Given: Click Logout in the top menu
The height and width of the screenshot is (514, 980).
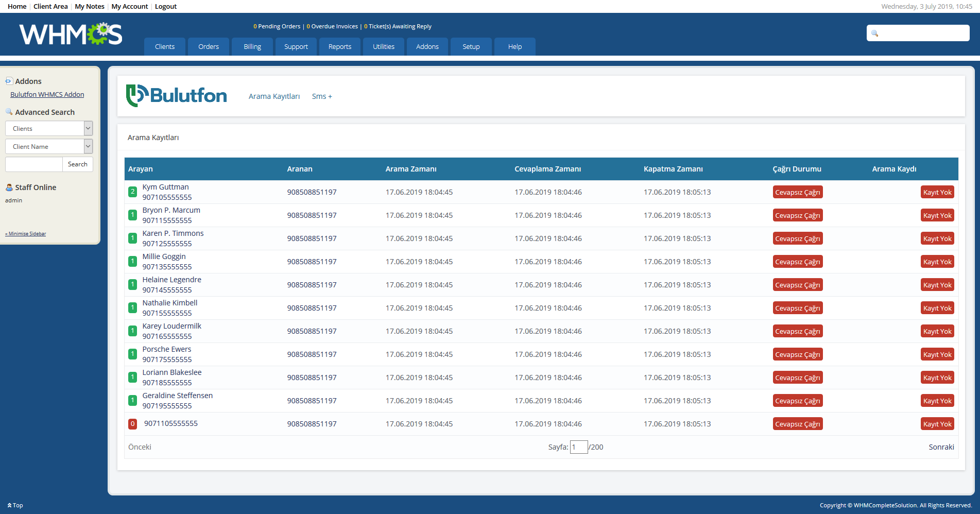Looking at the screenshot, I should [x=165, y=6].
